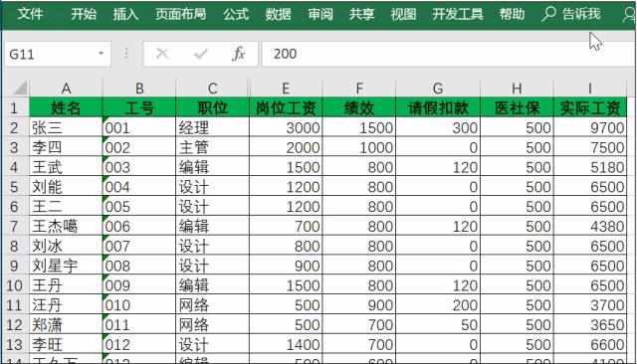Select the cell containing 王杰噶
The image size is (637, 364).
[x=66, y=226]
